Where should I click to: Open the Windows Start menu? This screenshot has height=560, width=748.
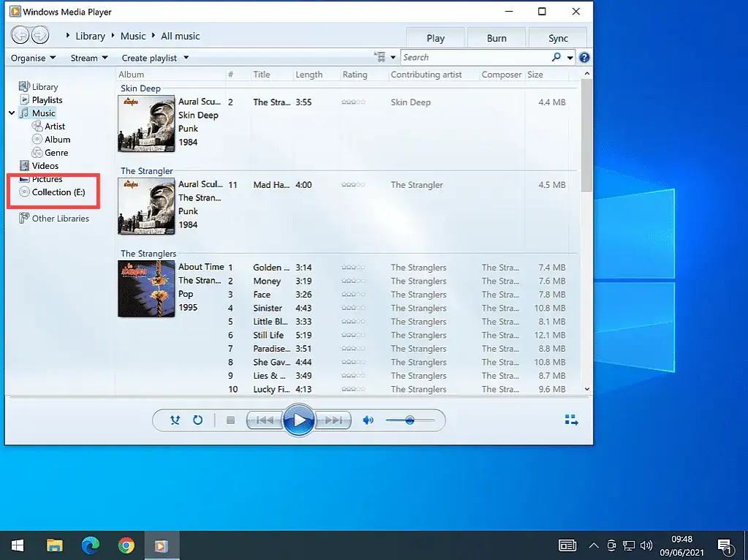click(x=18, y=545)
